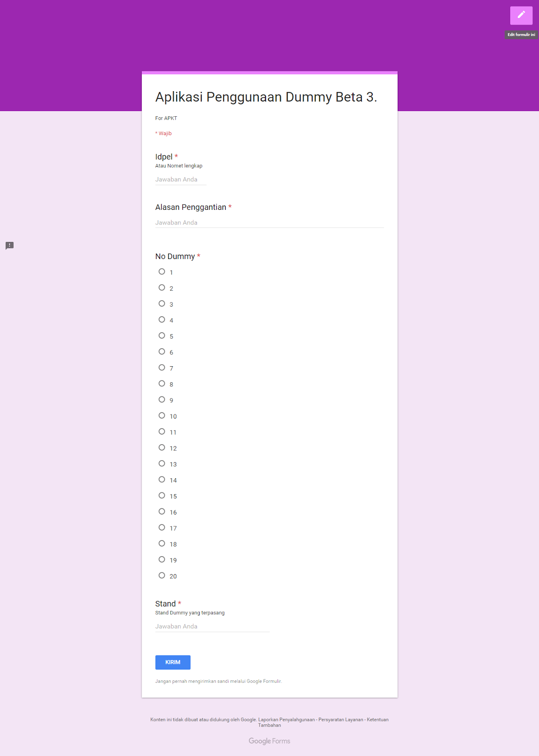Focus the Stand answer field

[212, 627]
